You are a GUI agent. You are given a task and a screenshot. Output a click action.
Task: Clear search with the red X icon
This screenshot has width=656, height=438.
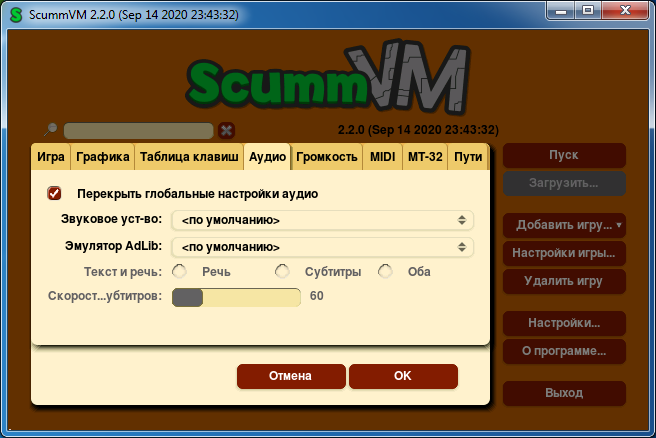coord(226,130)
